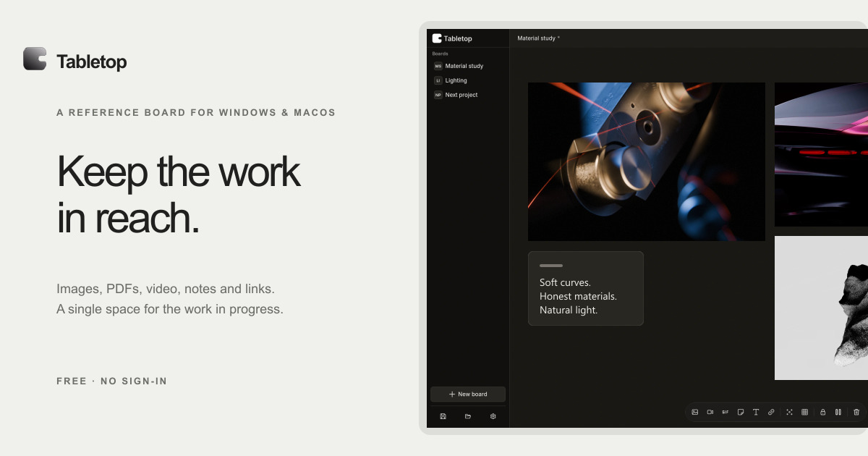The image size is (868, 456).
Task: Save the board with the disk icon
Action: click(x=443, y=416)
